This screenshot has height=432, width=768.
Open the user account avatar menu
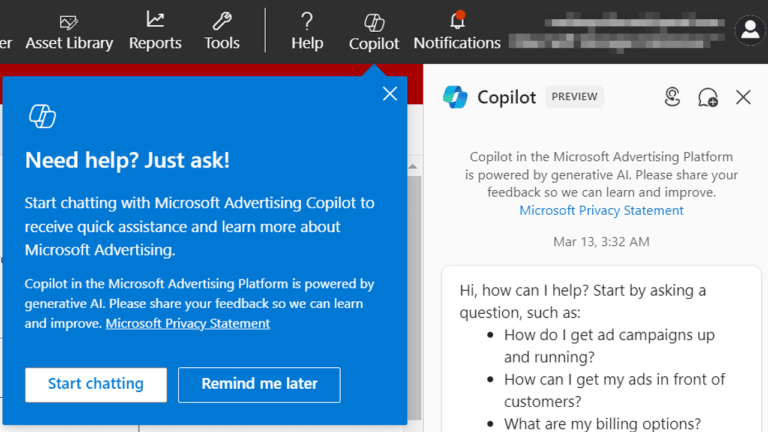tap(749, 30)
